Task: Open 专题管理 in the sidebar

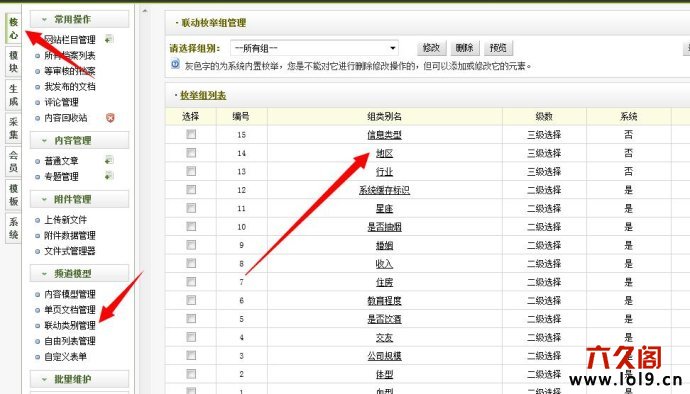Action: (61, 177)
